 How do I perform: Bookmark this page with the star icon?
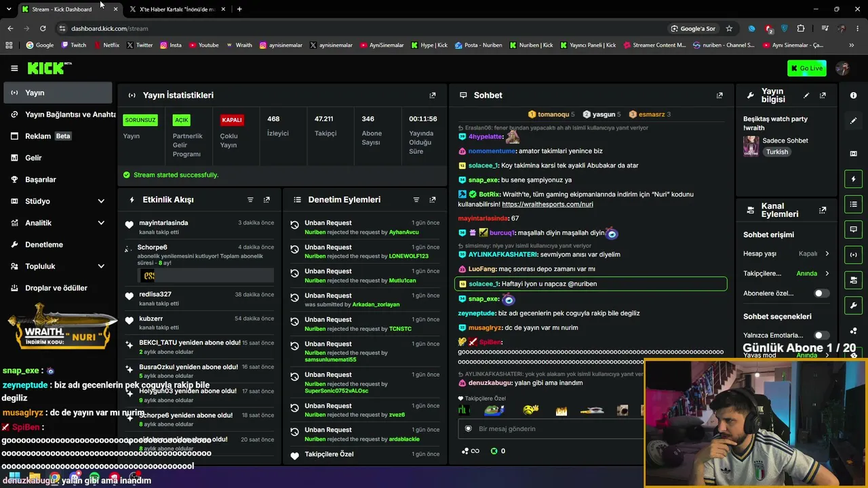coord(729,28)
